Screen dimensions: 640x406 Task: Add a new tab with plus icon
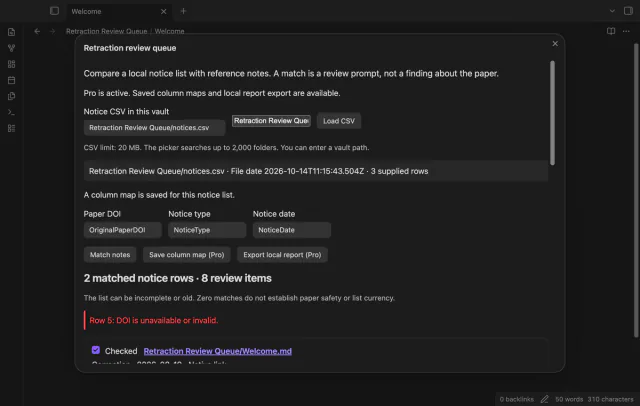pyautogui.click(x=183, y=11)
